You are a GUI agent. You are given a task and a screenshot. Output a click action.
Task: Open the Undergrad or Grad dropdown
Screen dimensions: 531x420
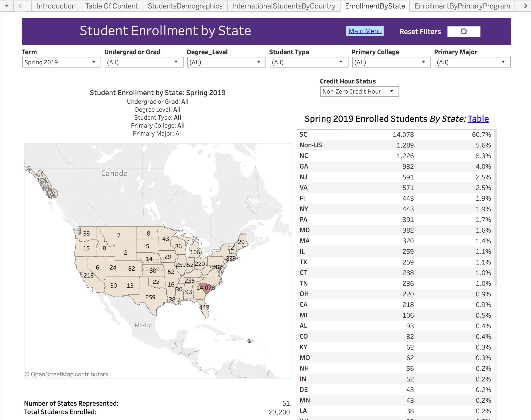(x=144, y=62)
